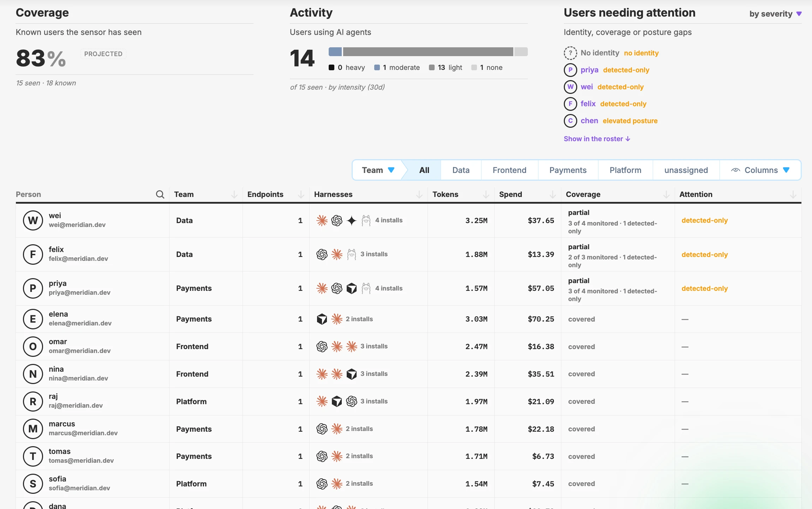
Task: Filter roster by unassigned tab
Action: pyautogui.click(x=686, y=170)
